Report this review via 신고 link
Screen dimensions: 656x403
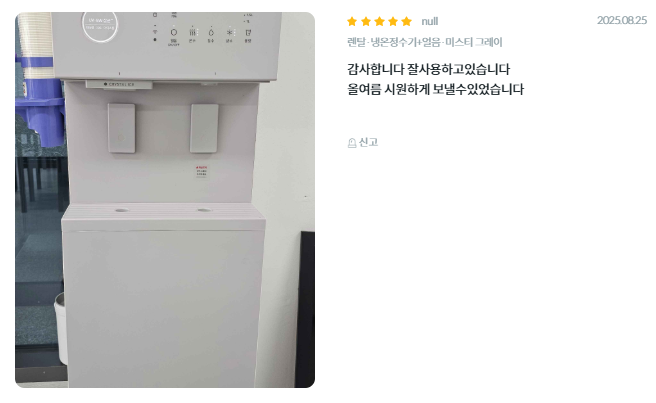point(363,143)
